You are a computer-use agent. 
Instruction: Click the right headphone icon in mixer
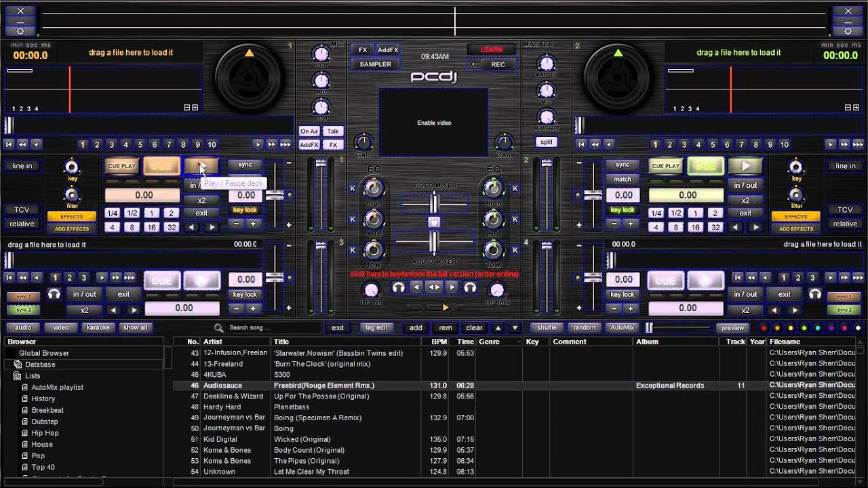tap(469, 287)
